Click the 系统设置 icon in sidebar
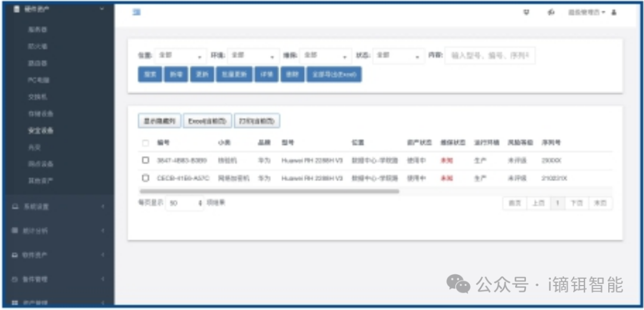 (x=16, y=207)
